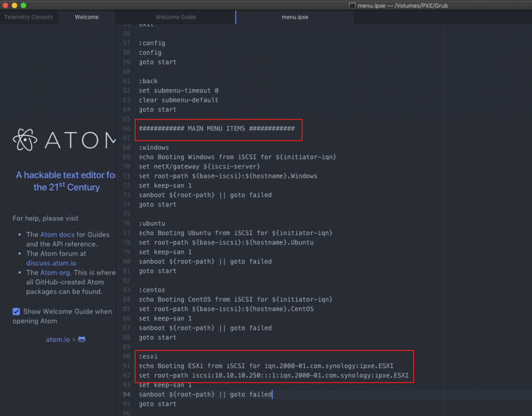This screenshot has width=532, height=416.
Task: Click the 'set submenu-timeout 0' line
Action: point(179,90)
